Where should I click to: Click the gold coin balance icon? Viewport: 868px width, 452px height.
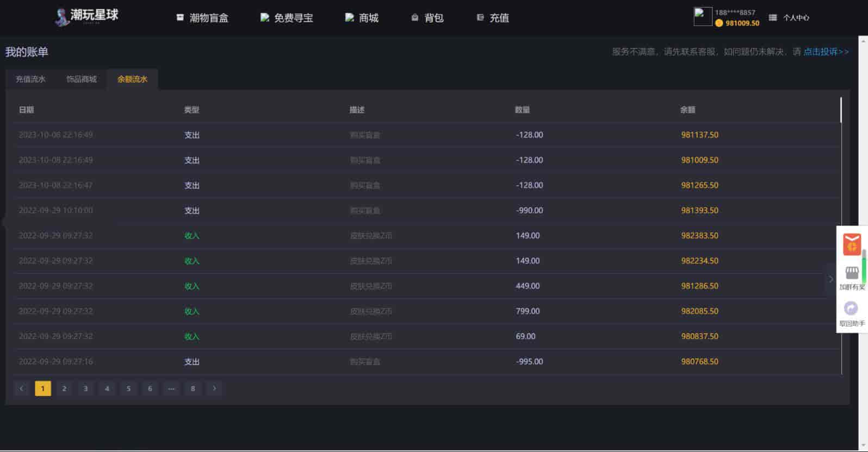pyautogui.click(x=719, y=23)
